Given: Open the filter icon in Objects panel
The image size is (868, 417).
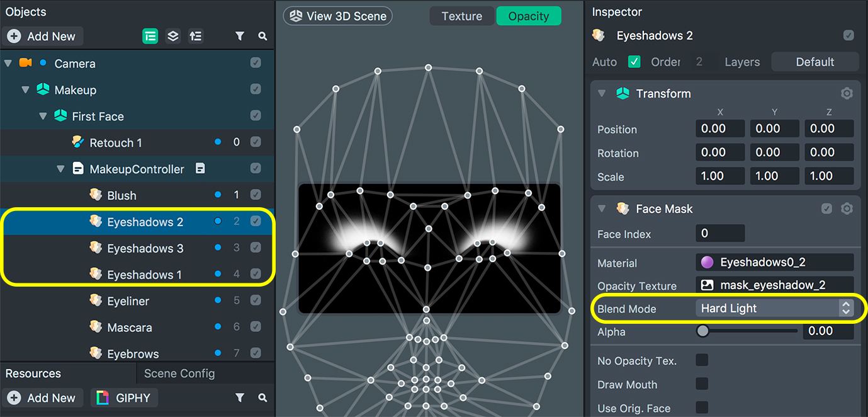Looking at the screenshot, I should (240, 37).
